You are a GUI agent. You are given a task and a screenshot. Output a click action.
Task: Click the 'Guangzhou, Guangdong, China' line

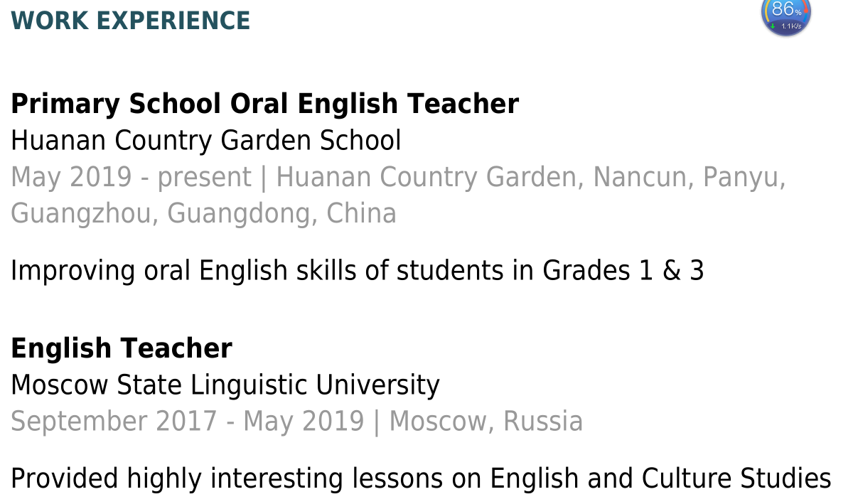(x=203, y=213)
